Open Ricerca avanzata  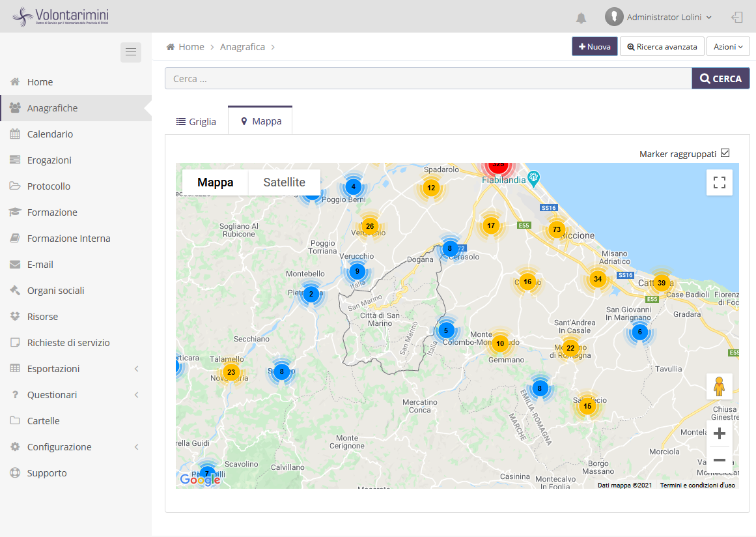tap(662, 46)
